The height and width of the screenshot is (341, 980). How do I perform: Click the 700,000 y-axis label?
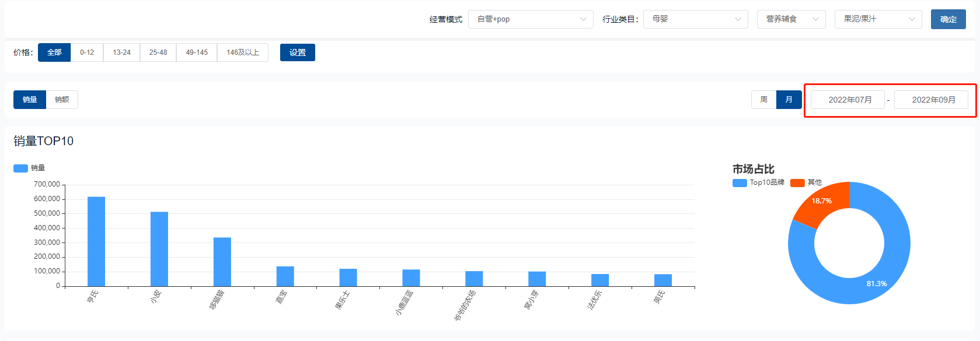47,184
